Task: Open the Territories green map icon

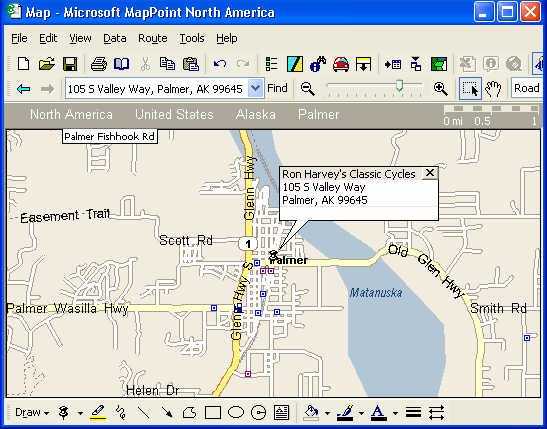Action: point(439,64)
